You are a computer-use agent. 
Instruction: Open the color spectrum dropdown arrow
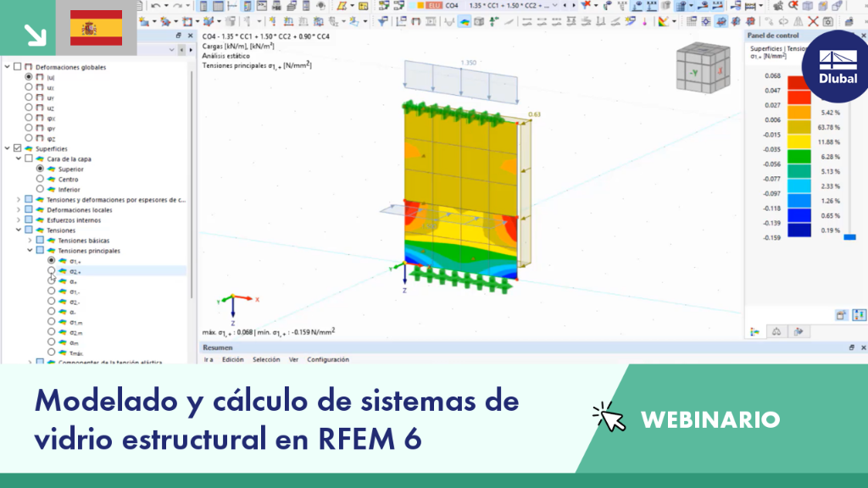click(x=673, y=21)
